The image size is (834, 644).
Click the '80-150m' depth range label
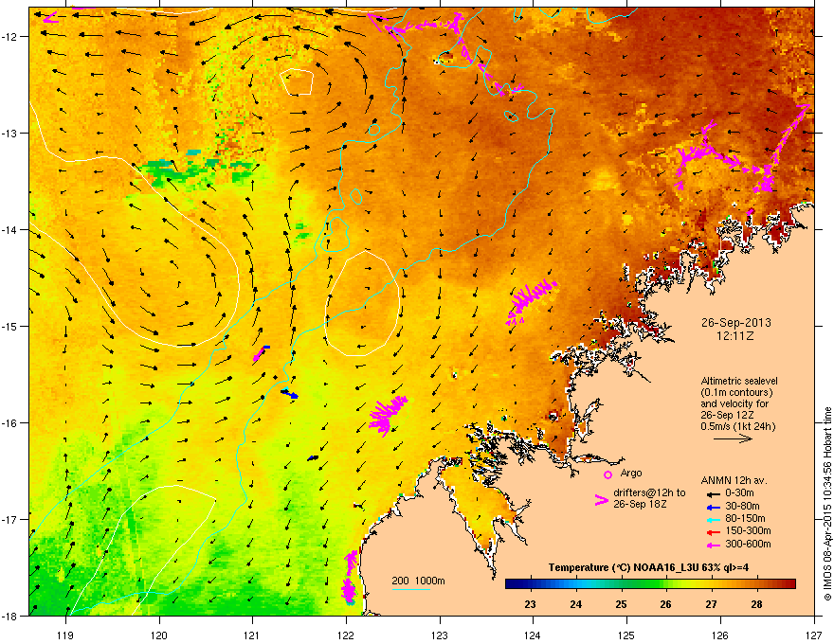pos(745,519)
